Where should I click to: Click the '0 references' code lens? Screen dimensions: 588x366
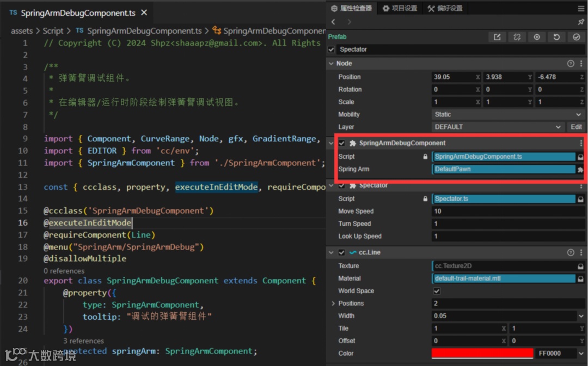(64, 271)
